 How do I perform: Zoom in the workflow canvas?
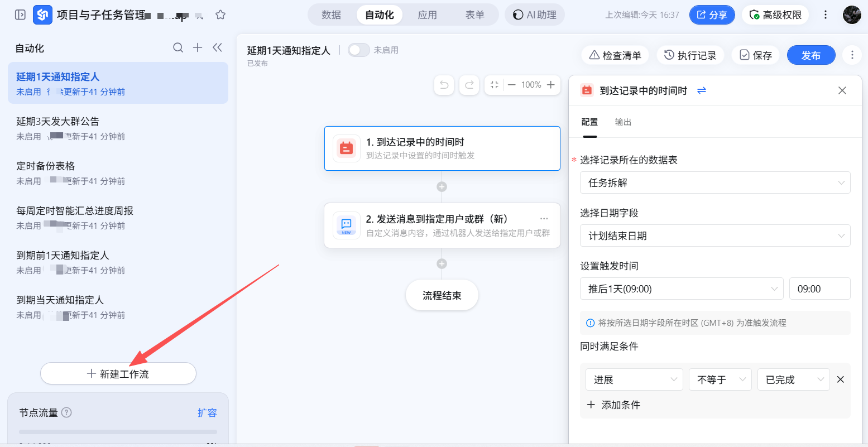point(551,85)
